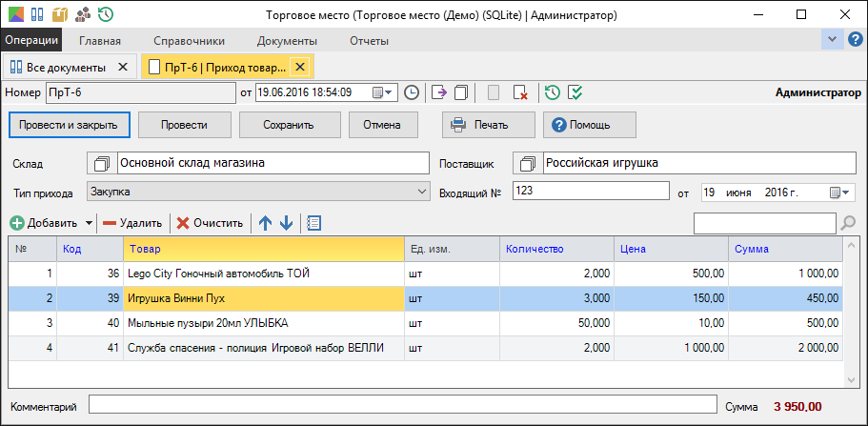The width and height of the screenshot is (868, 426).
Task: Click the blue help question mark icon
Action: click(856, 40)
